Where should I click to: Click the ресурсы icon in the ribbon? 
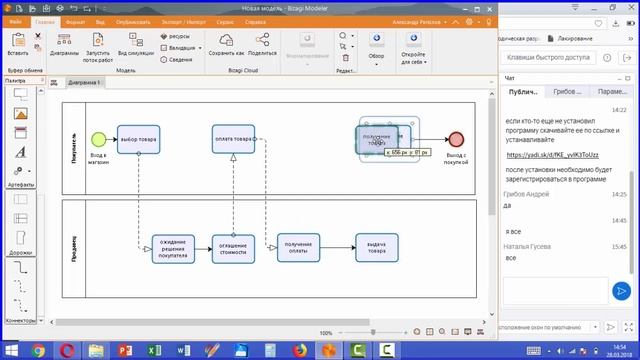pos(164,36)
